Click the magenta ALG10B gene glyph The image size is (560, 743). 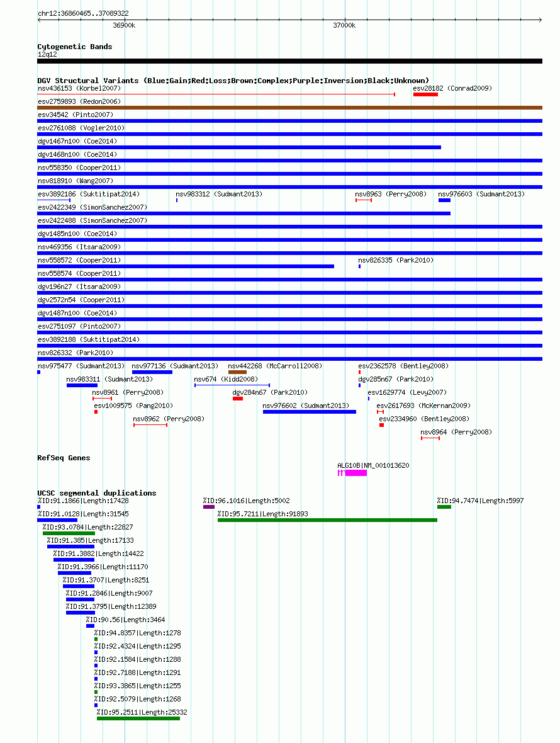352,473
